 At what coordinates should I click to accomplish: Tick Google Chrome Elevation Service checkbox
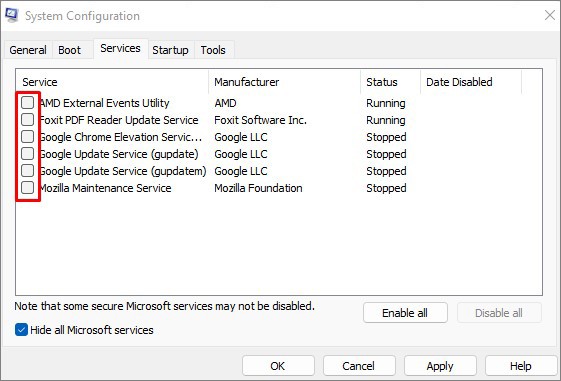point(27,137)
